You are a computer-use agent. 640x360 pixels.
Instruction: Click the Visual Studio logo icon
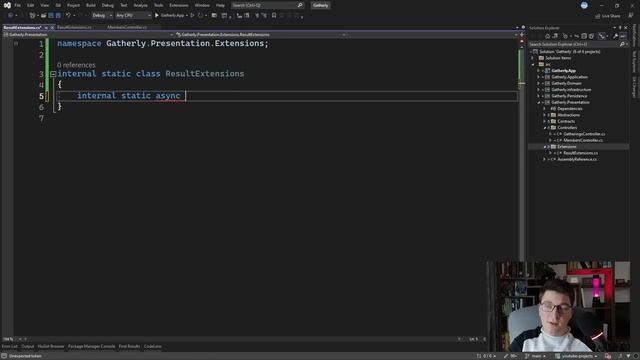click(x=7, y=5)
